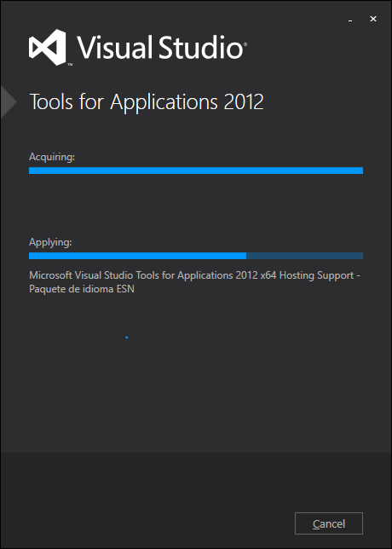Click the "Visual Studio" title text
392x549 pixels.
(x=160, y=47)
